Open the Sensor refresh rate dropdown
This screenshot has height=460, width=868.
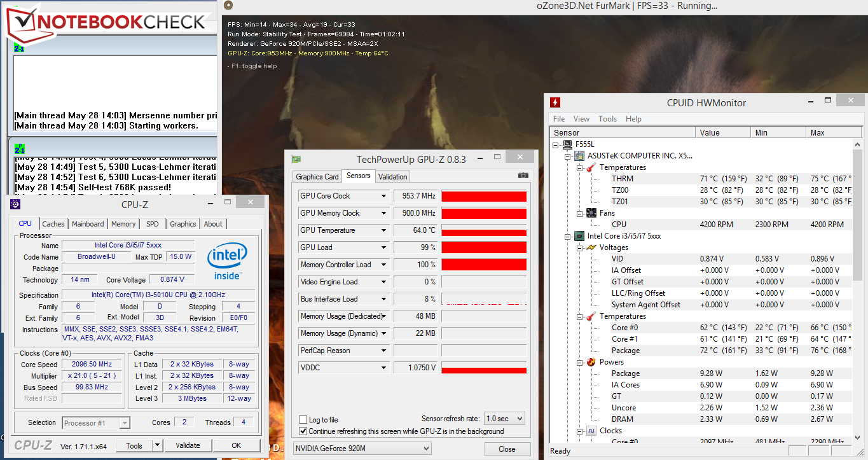[504, 419]
